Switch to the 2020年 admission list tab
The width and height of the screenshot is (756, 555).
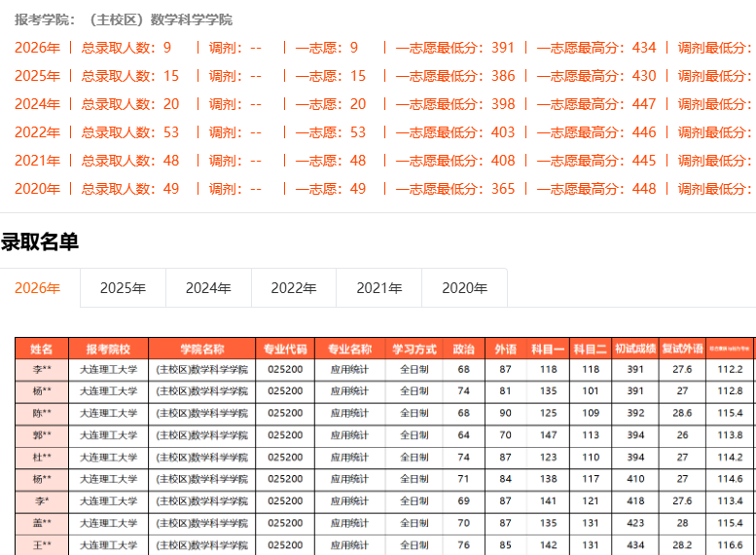coord(464,288)
